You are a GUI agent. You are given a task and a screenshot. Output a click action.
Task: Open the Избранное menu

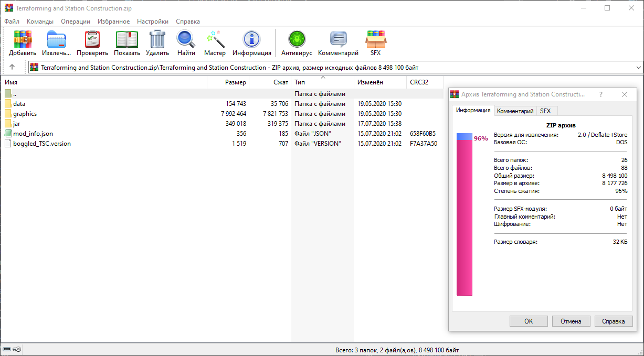pos(113,21)
